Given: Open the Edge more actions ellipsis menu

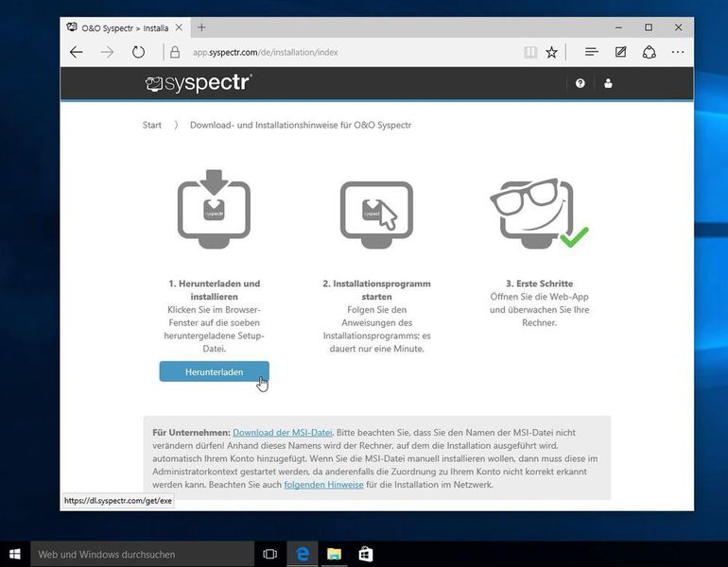Looking at the screenshot, I should click(x=678, y=52).
